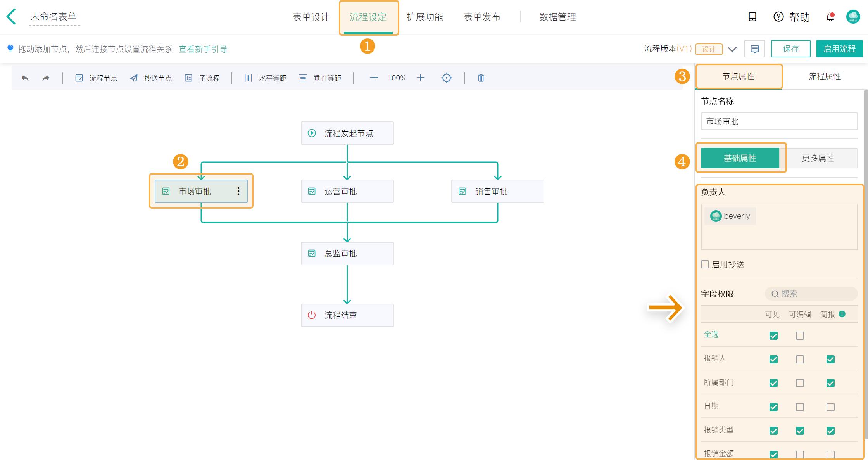
Task: Add a new 流程节点 to the canvas
Action: click(95, 78)
